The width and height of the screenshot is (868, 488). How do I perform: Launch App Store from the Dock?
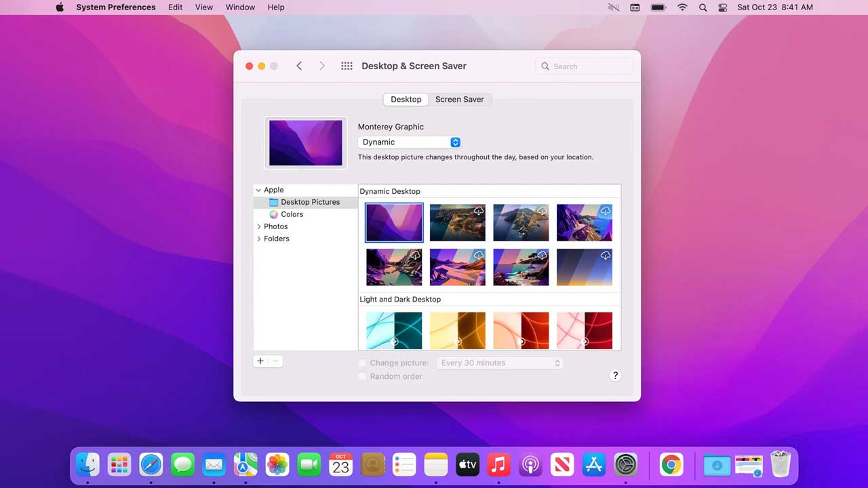[x=594, y=464]
